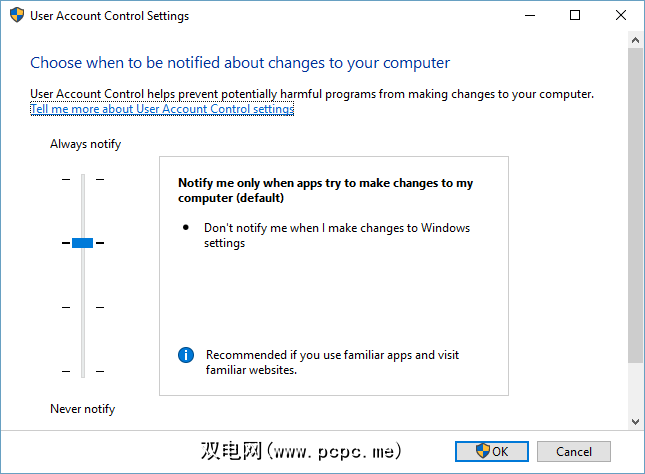Click the User Account Control shield icon in the title bar
645x474 pixels.
point(17,16)
